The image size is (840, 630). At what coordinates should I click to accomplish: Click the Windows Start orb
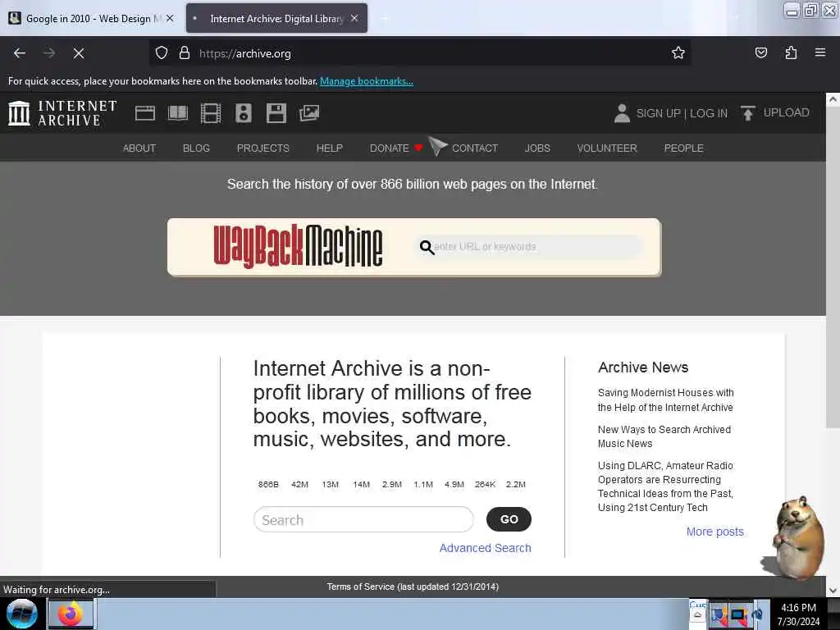[x=21, y=614]
